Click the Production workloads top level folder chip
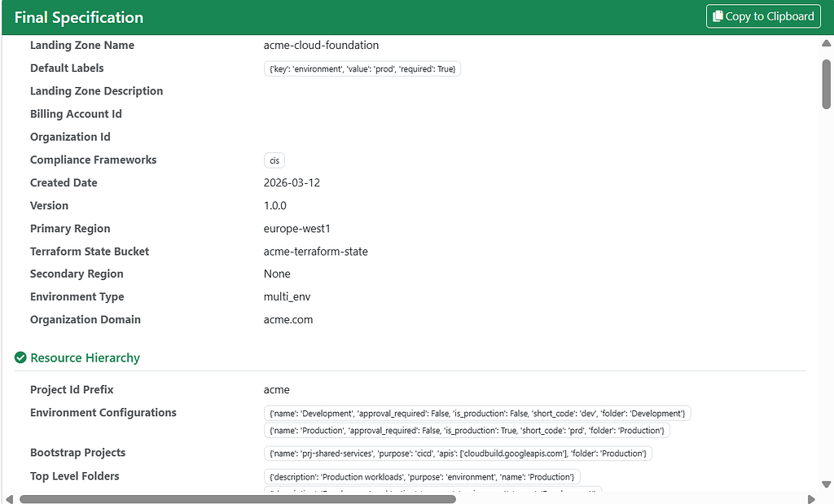This screenshot has height=504, width=834. click(422, 477)
